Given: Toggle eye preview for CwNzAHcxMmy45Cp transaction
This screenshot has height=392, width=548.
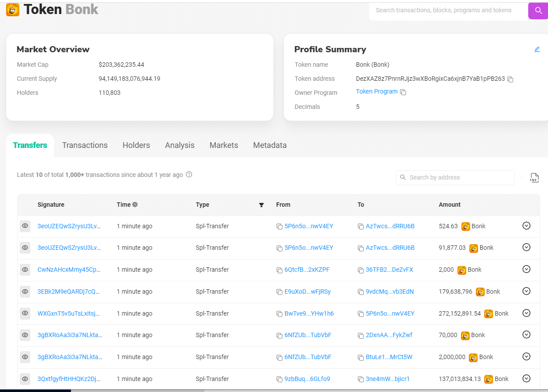Looking at the screenshot, I should (x=25, y=270).
